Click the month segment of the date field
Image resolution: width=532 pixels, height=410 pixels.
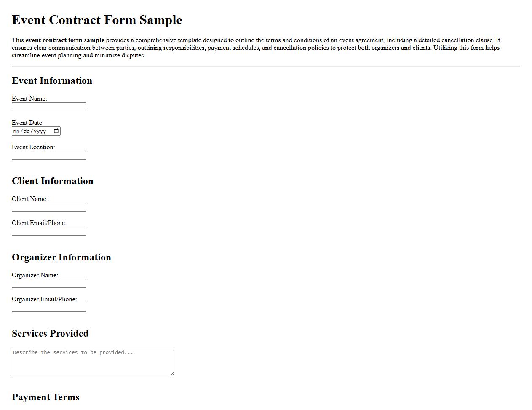[x=16, y=131]
